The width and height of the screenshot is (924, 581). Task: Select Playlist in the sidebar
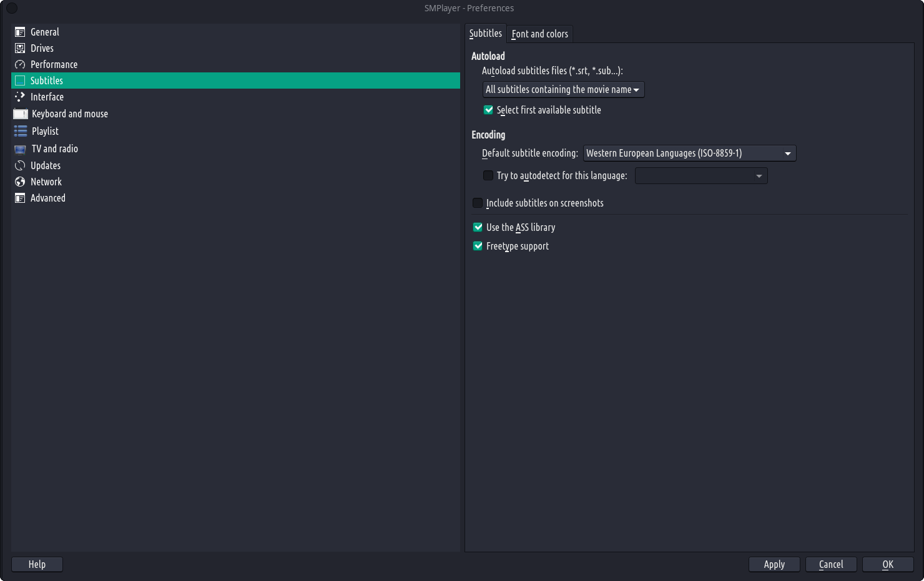(235, 131)
